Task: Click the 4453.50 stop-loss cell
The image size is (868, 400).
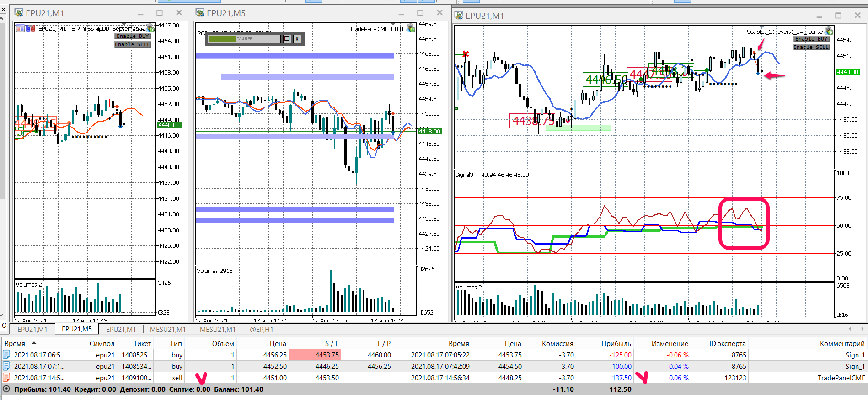Action: click(x=315, y=378)
